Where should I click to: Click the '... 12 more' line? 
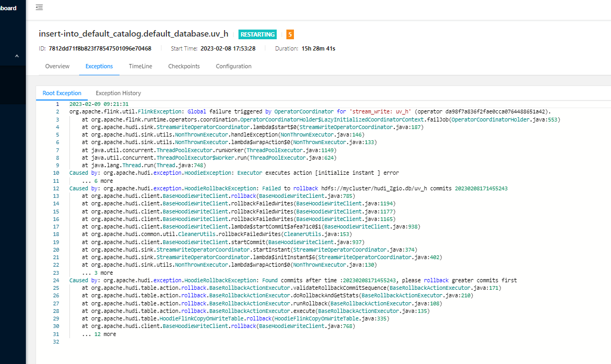click(99, 334)
